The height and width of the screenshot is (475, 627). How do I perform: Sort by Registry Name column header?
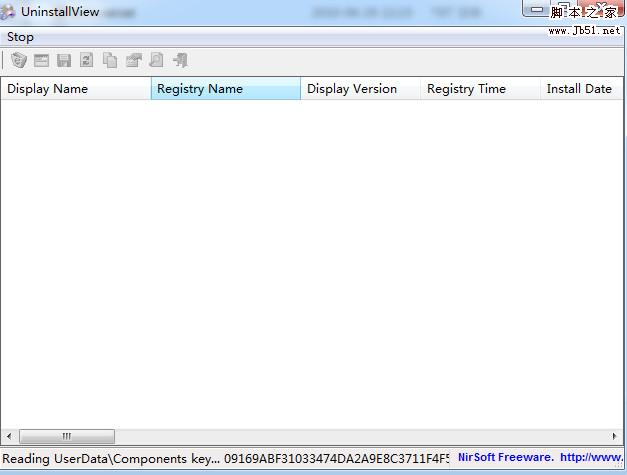click(x=226, y=88)
